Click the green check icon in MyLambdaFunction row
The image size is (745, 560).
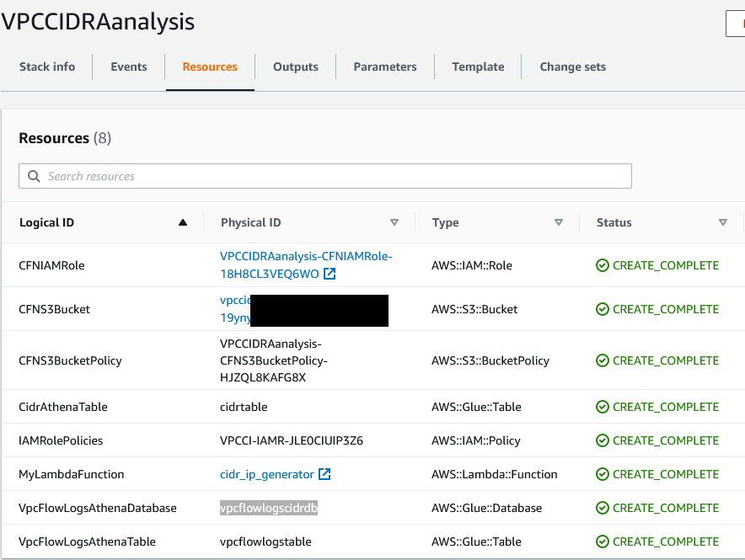click(x=603, y=474)
